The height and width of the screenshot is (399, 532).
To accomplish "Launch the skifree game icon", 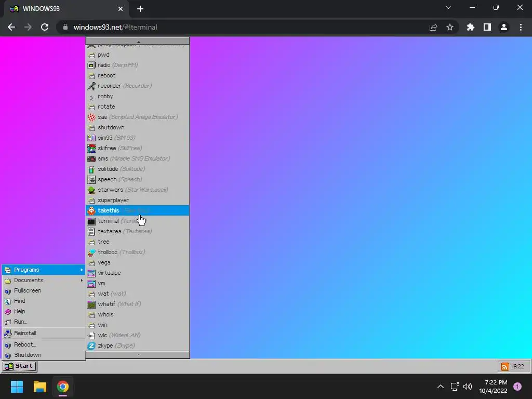I will pyautogui.click(x=91, y=148).
